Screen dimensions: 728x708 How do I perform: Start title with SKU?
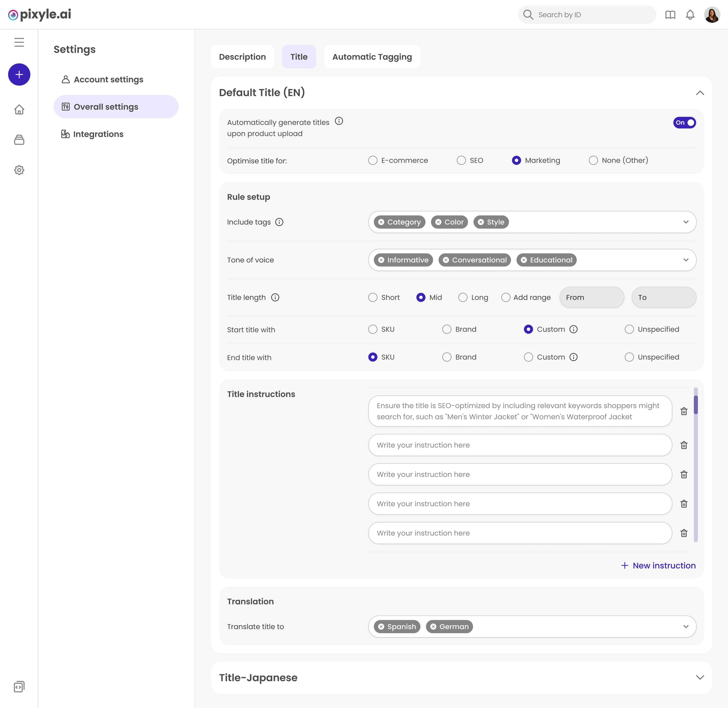tap(372, 329)
